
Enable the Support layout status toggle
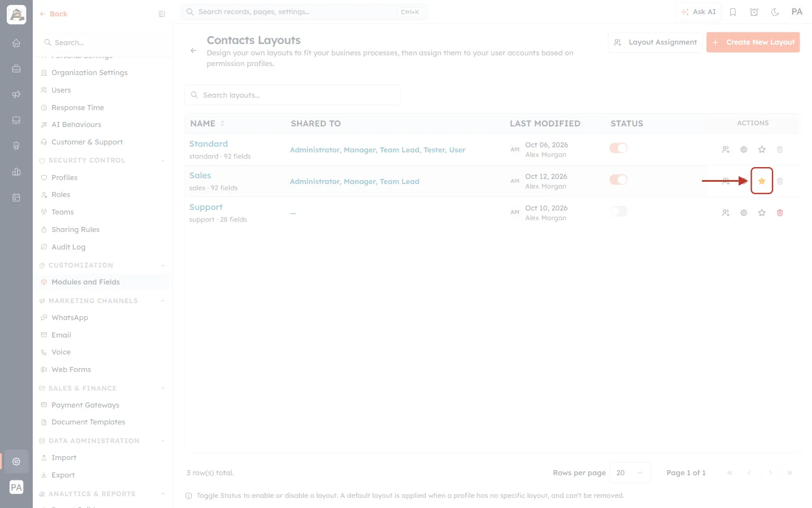pyautogui.click(x=619, y=211)
